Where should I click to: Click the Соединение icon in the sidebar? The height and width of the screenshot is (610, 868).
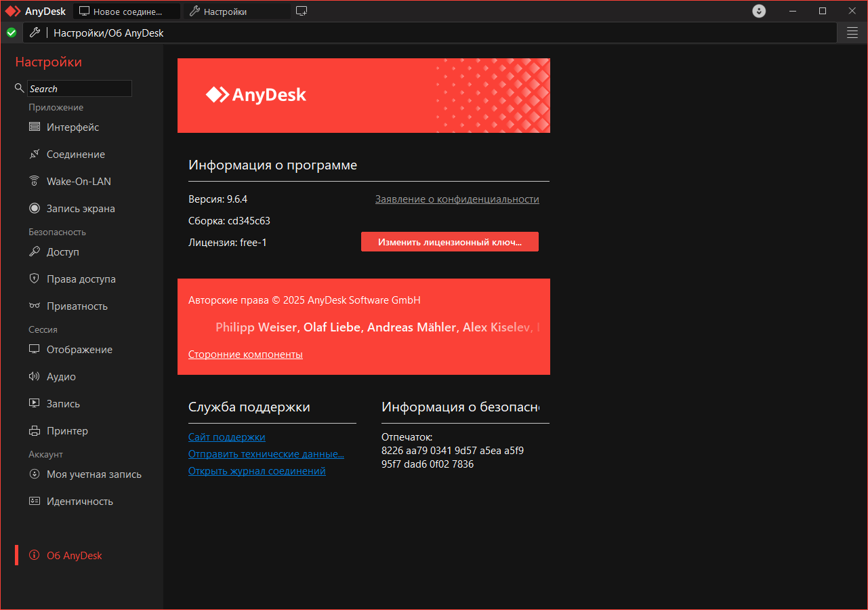coord(35,154)
